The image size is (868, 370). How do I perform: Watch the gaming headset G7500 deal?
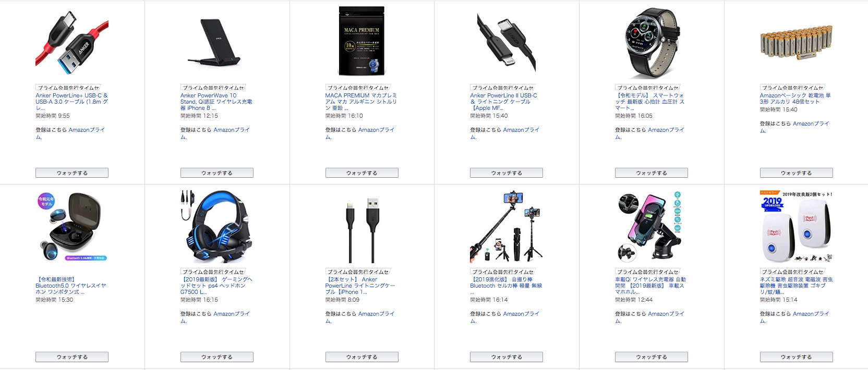217,357
